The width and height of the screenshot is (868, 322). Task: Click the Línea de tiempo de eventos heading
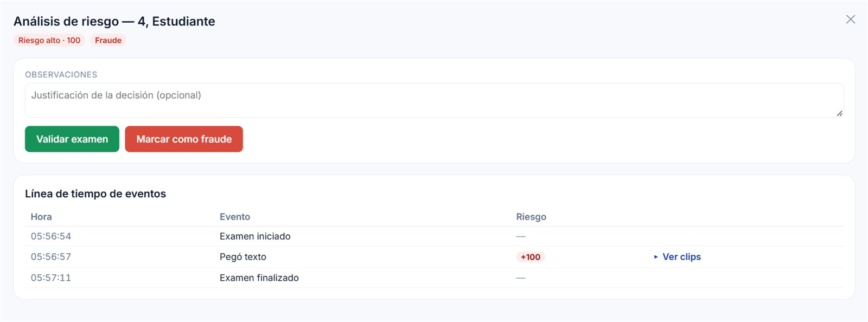(x=95, y=194)
